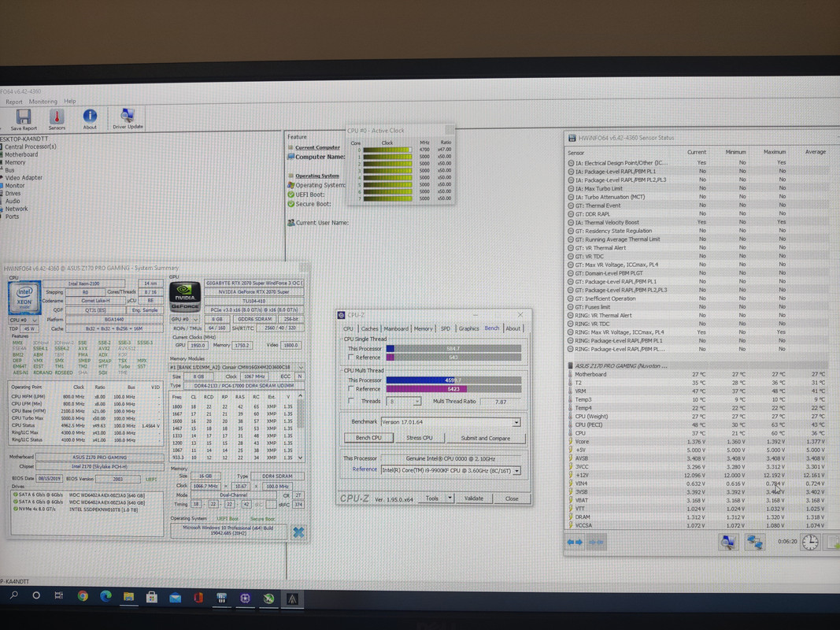840x630 pixels.
Task: Select the Video Adapter tree item
Action: click(x=24, y=178)
